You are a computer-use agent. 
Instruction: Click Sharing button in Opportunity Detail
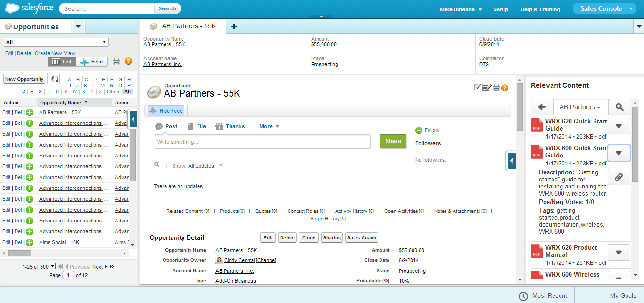pyautogui.click(x=332, y=238)
